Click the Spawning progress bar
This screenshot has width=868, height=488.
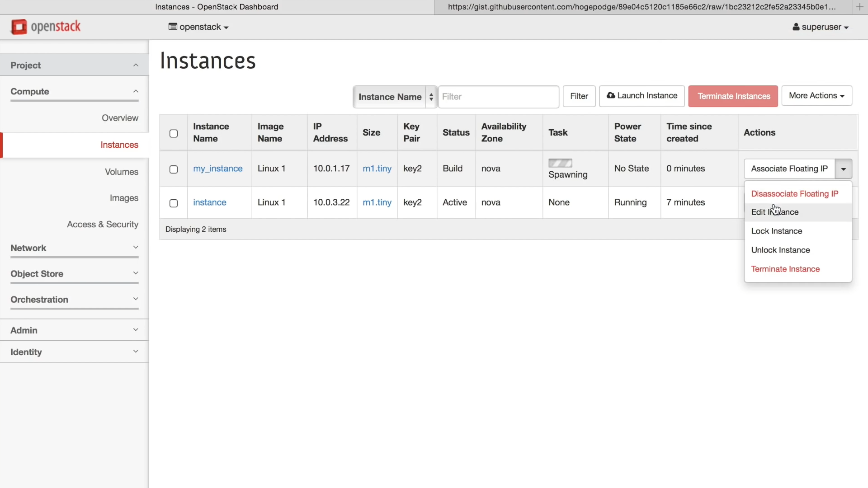560,163
